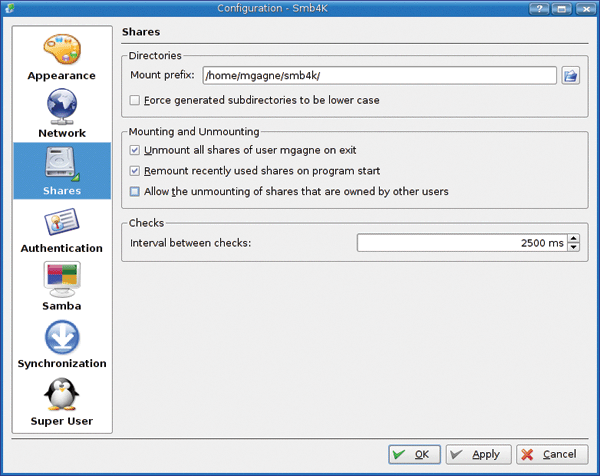The width and height of the screenshot is (600, 476).
Task: Increase the check interval with up arrow
Action: [x=573, y=238]
